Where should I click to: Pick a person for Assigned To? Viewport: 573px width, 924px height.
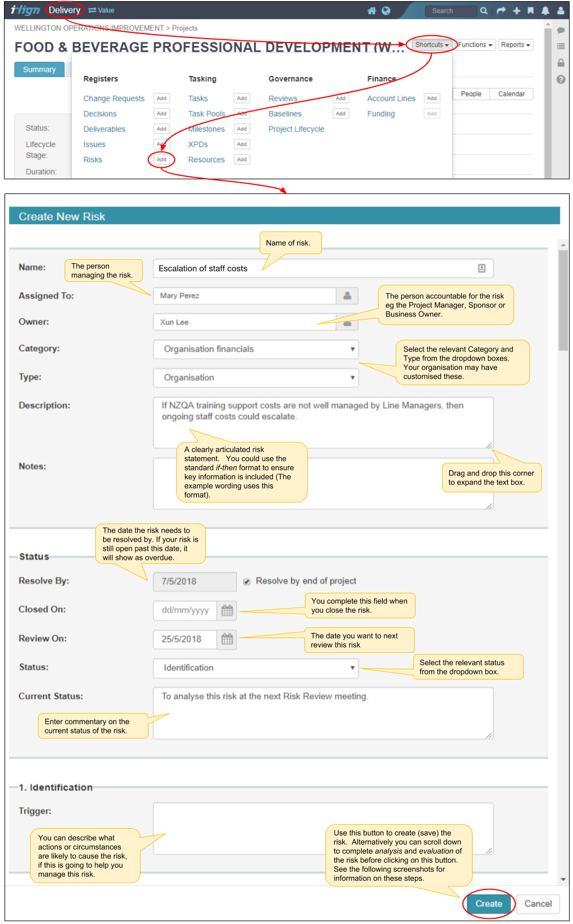(x=347, y=296)
